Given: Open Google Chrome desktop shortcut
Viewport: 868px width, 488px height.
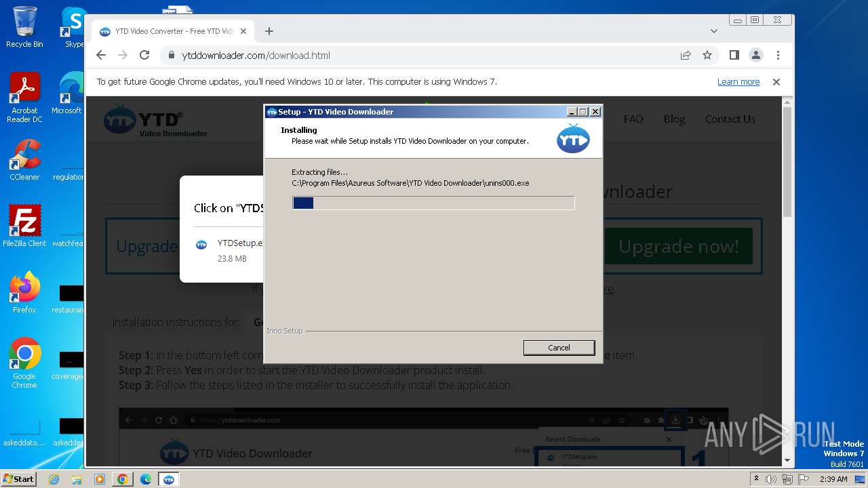Looking at the screenshot, I should 24,363.
